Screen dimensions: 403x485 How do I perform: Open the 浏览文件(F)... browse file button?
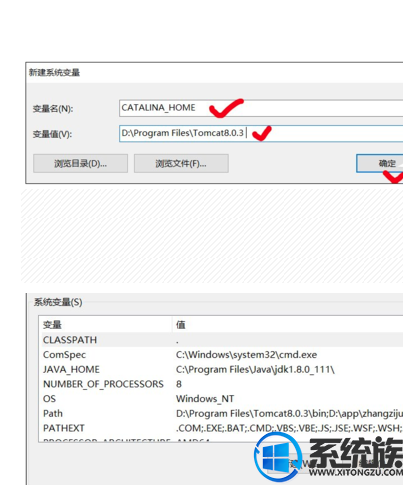click(x=181, y=163)
